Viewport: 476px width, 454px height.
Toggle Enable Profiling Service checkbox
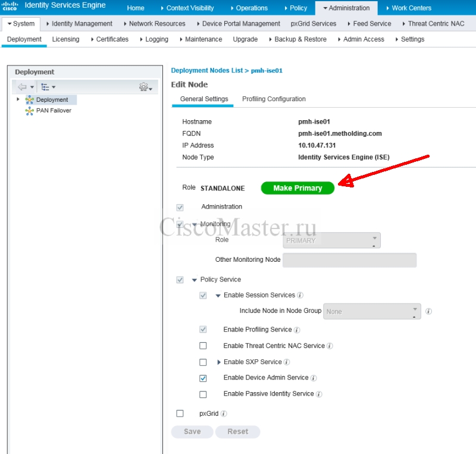[x=203, y=330]
